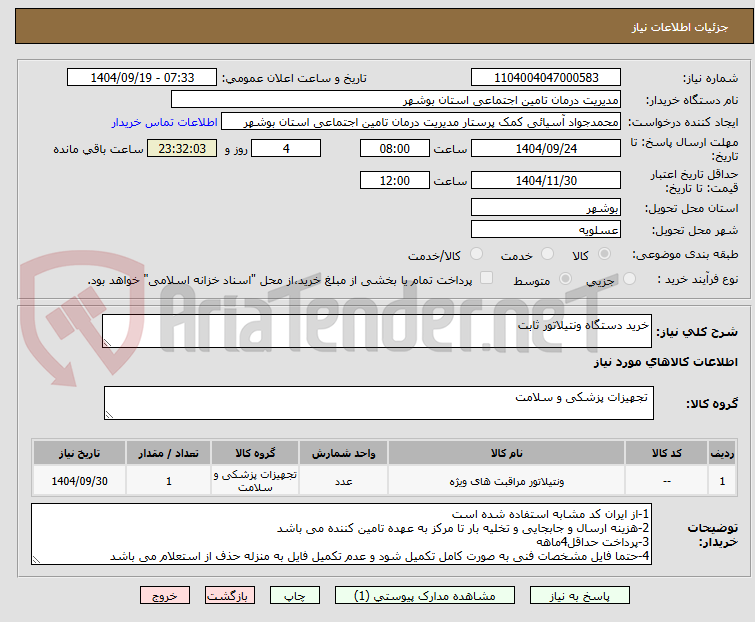The height and width of the screenshot is (622, 755).
Task: Click the نام کالا column header
Action: click(507, 453)
